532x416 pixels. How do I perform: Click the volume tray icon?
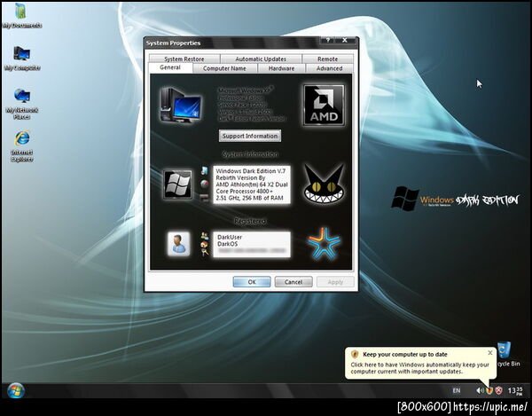point(480,390)
